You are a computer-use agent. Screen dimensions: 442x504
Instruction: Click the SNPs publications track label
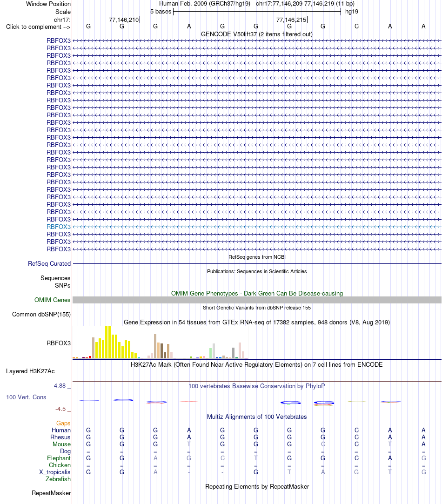[x=63, y=285]
